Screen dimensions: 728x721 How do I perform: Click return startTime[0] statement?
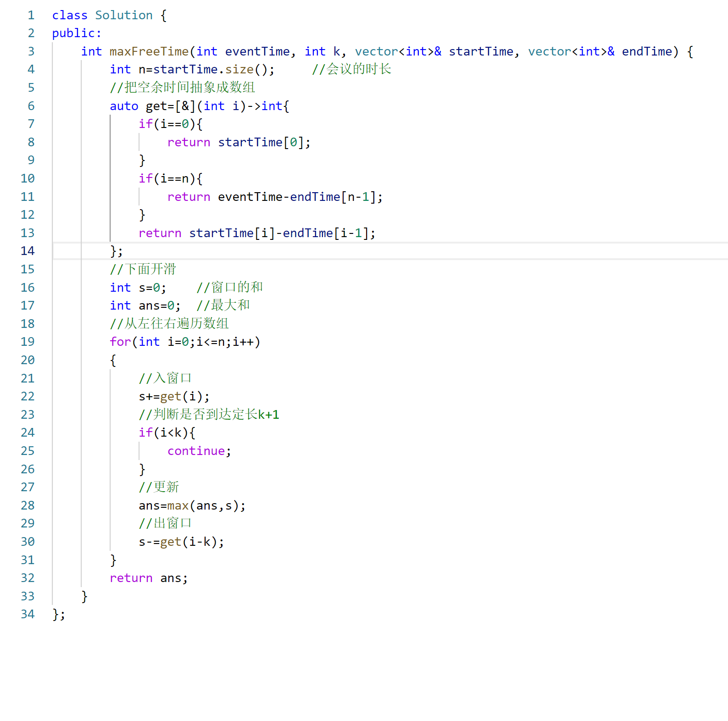tap(239, 142)
